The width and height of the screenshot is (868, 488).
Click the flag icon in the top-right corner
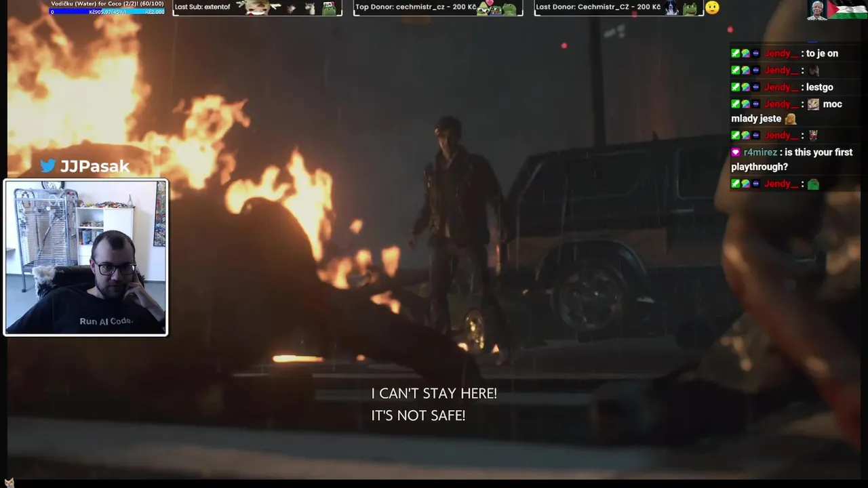847,9
